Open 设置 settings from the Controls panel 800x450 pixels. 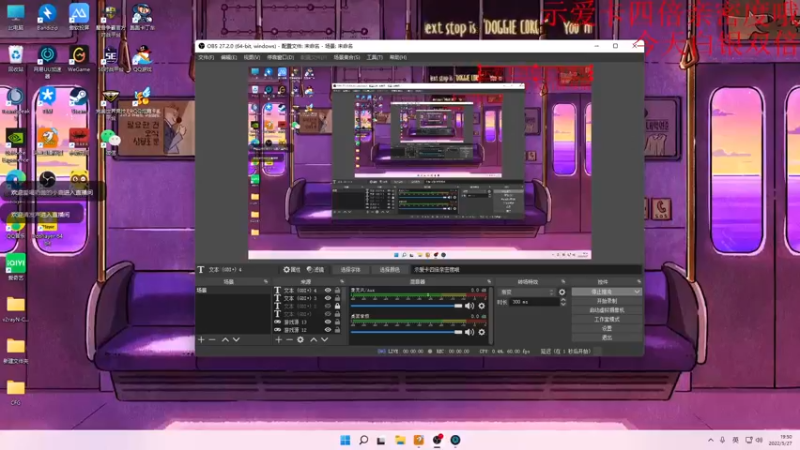click(607, 329)
